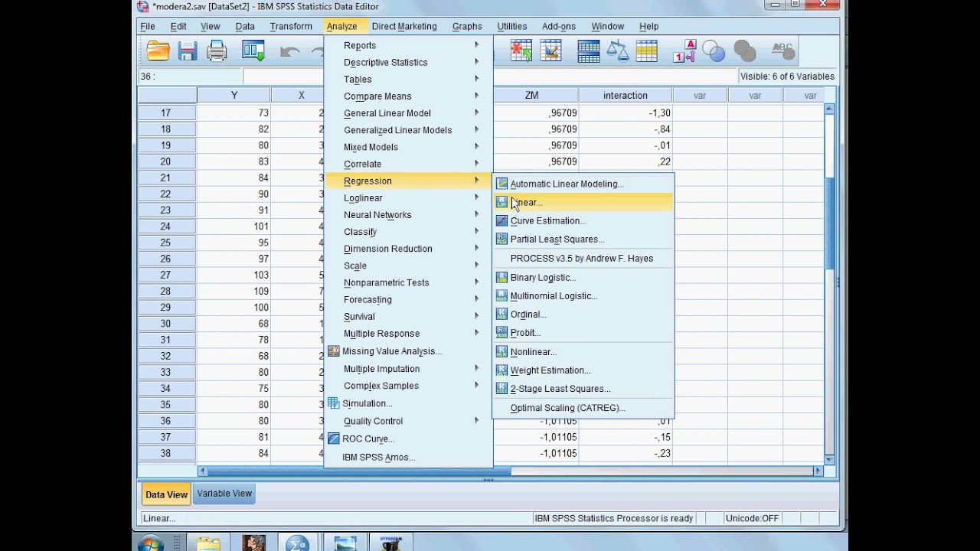Open the Direct Marketing menu
980x551 pixels.
pyautogui.click(x=404, y=26)
